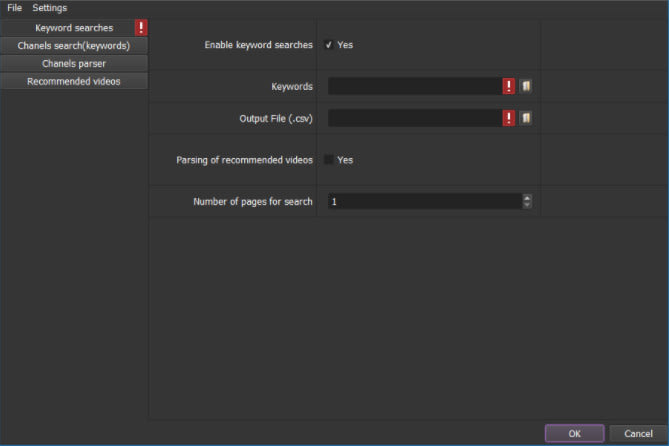Image resolution: width=670 pixels, height=446 pixels.
Task: Select the Keyword searches tab
Action: coord(68,28)
